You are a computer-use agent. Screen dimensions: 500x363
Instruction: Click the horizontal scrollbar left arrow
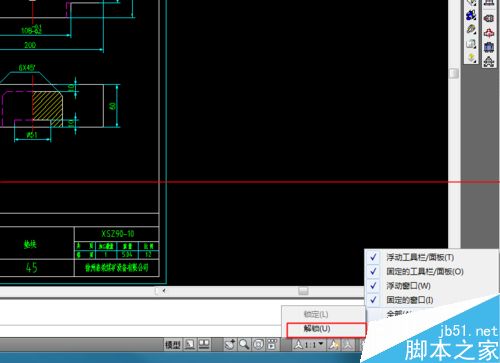(164, 291)
